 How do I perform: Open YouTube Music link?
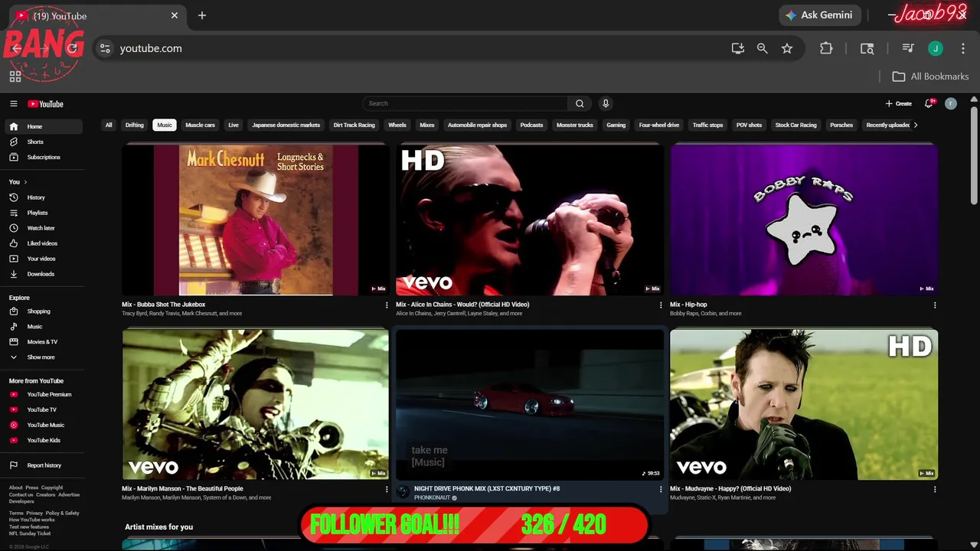point(44,425)
